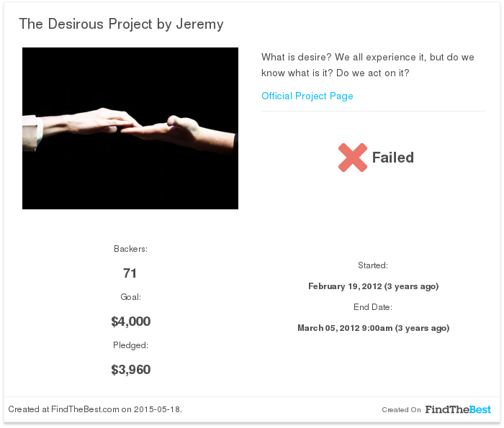
Task: Click the backers count 71
Action: (130, 273)
